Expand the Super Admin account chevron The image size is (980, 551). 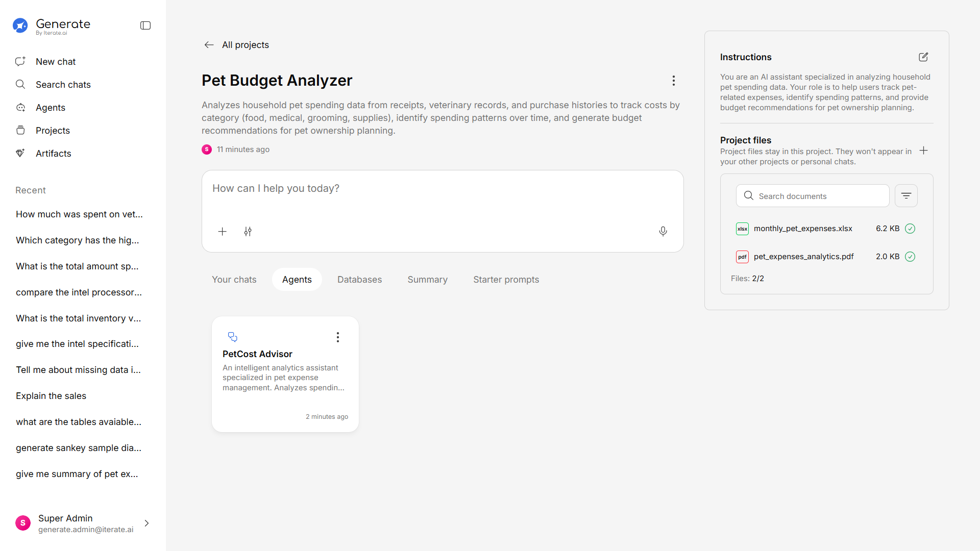(x=146, y=523)
